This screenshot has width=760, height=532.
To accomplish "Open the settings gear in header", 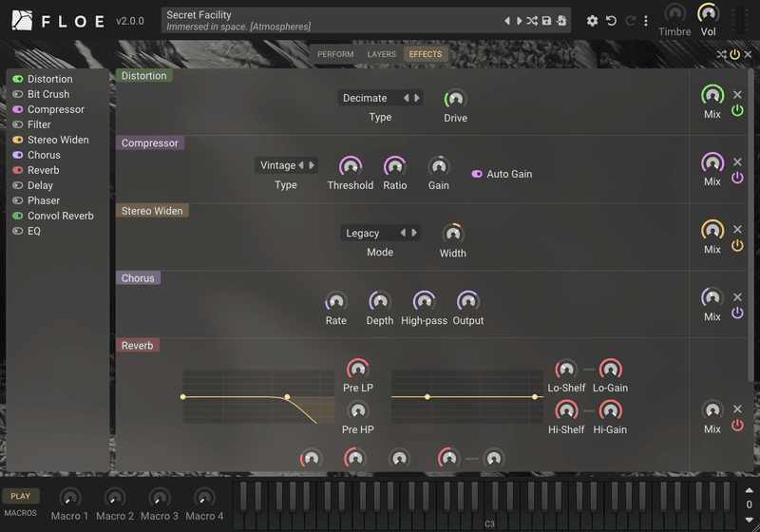I will tap(592, 21).
